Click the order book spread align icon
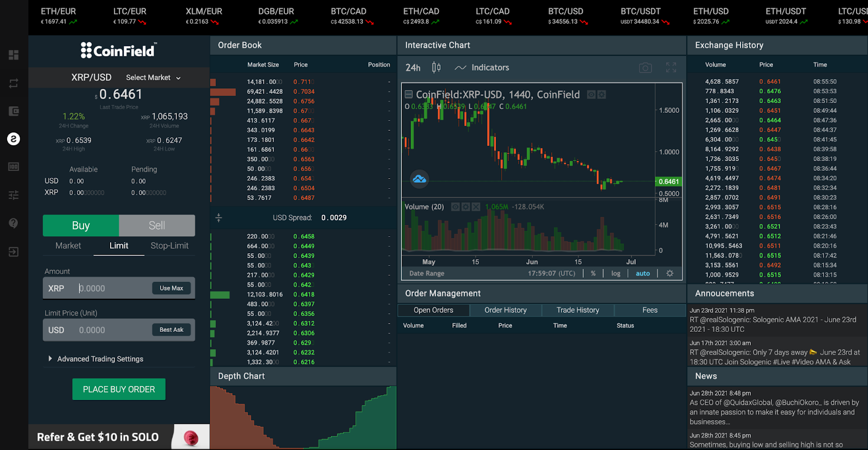 click(x=219, y=217)
